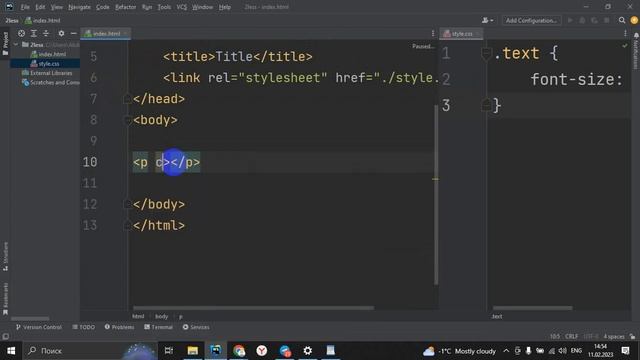Open the Navigate menu
Image resolution: width=640 pixels, height=360 pixels.
click(x=79, y=7)
